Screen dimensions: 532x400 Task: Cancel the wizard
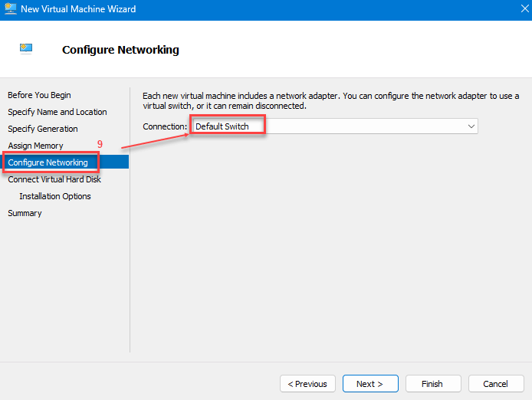(x=496, y=384)
